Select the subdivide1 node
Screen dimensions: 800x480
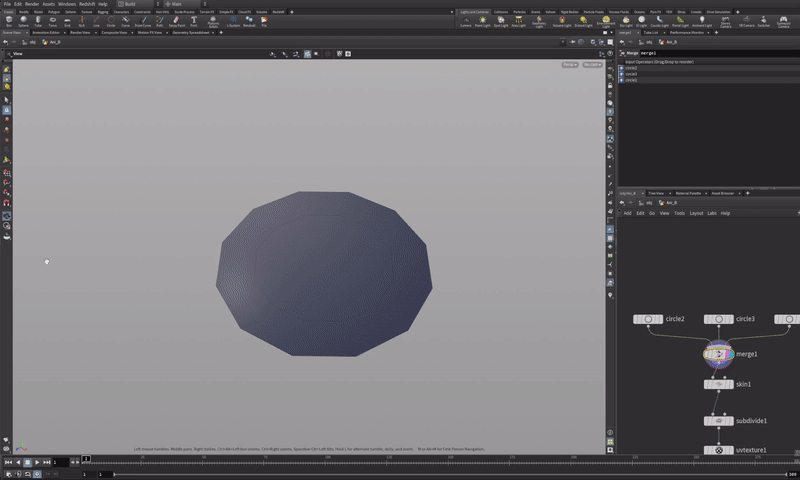(x=718, y=421)
